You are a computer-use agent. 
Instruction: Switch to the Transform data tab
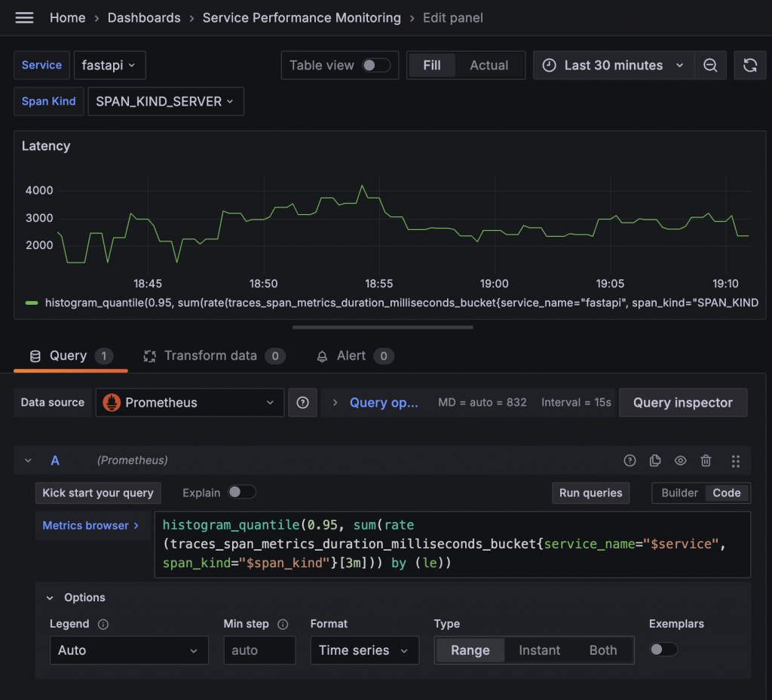210,355
